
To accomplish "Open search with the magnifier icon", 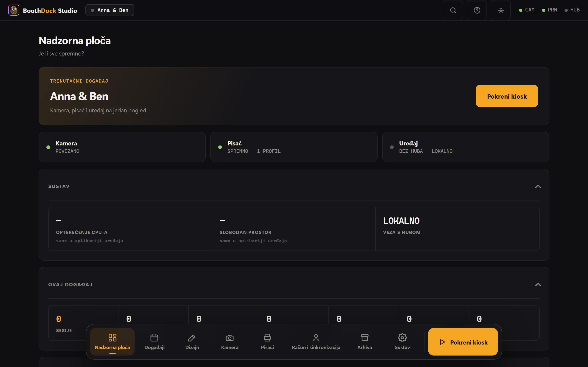I will 453,10.
